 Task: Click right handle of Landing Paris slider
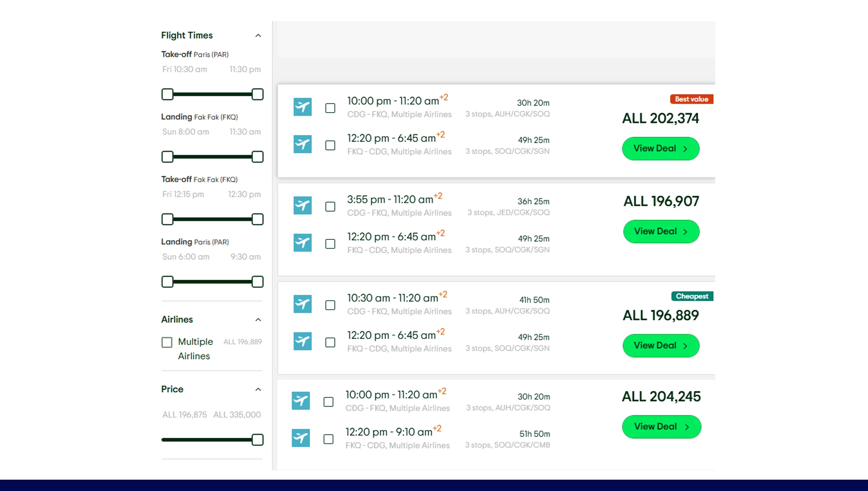click(x=258, y=282)
